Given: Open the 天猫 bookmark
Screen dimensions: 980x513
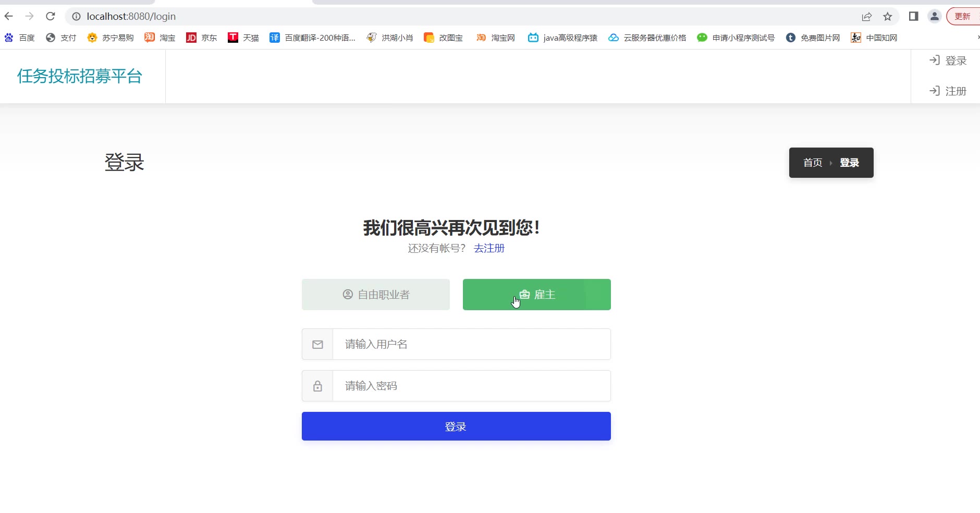Looking at the screenshot, I should coord(243,38).
